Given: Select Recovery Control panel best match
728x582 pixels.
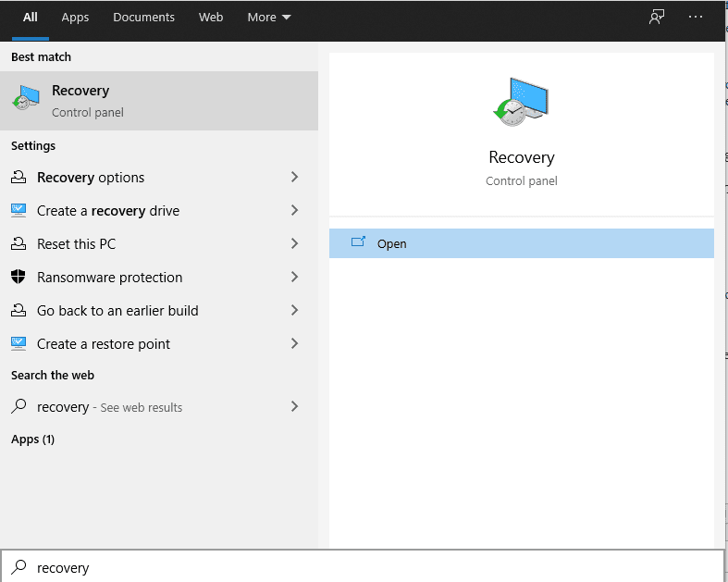Looking at the screenshot, I should pos(159,101).
